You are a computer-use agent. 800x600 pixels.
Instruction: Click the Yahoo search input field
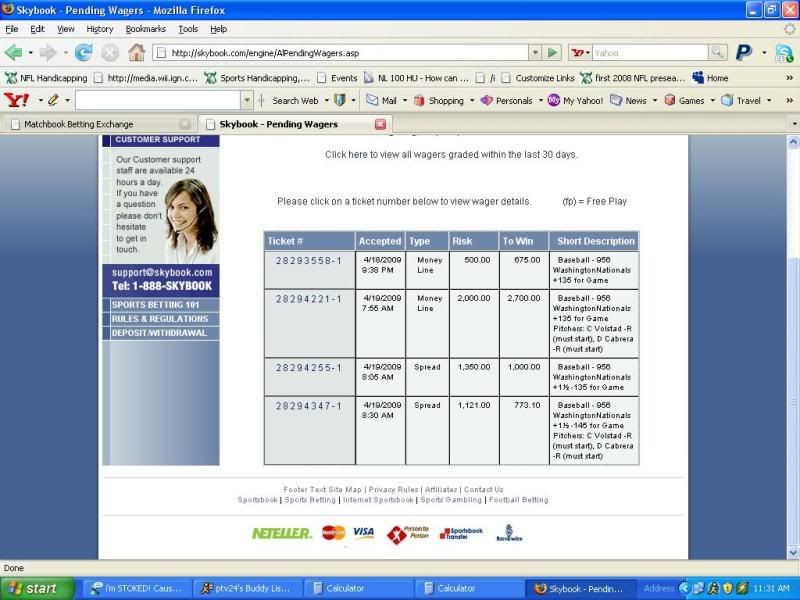650,53
